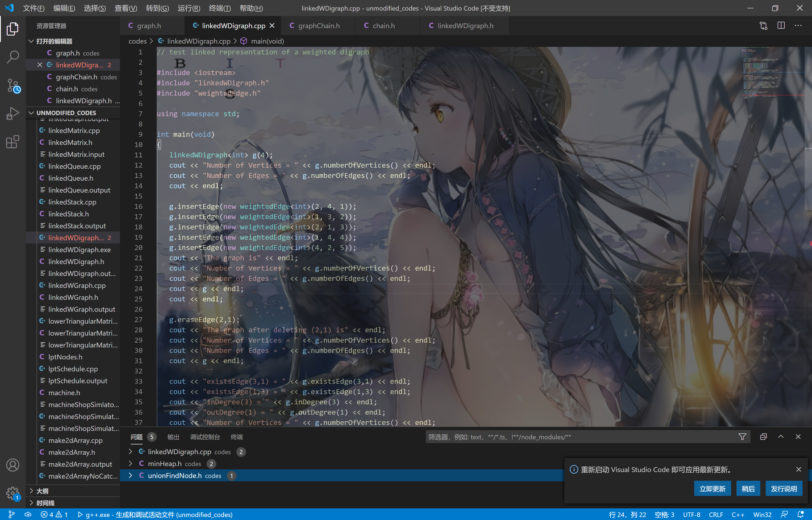Expand the minHeap.h problems group

click(x=130, y=464)
